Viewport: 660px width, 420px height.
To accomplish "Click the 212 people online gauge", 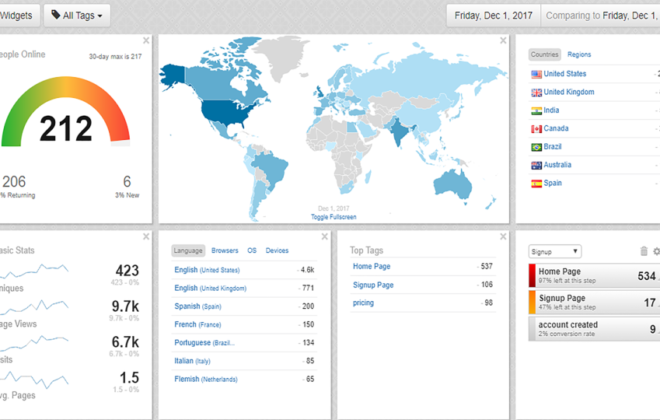I will [x=66, y=114].
